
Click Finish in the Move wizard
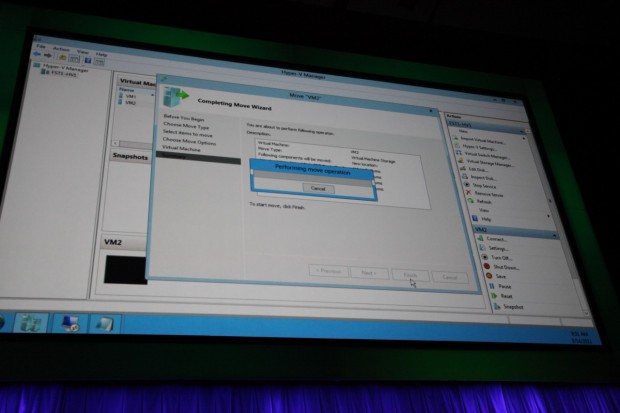(410, 275)
